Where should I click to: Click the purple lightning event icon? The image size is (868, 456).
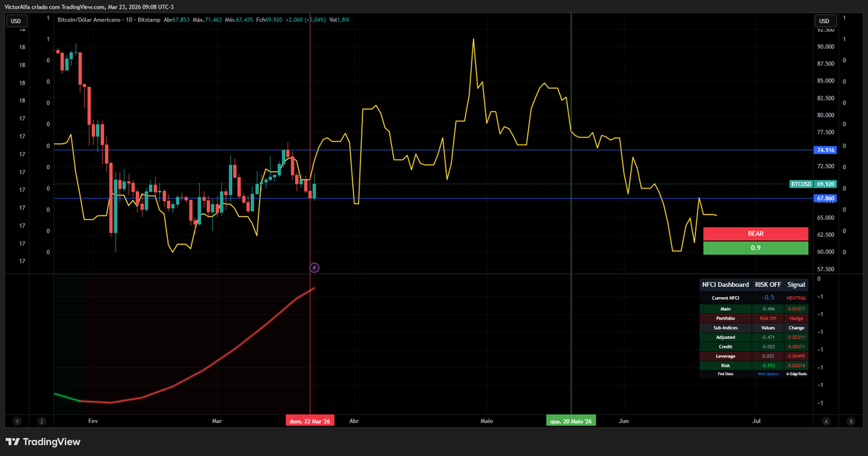(314, 267)
